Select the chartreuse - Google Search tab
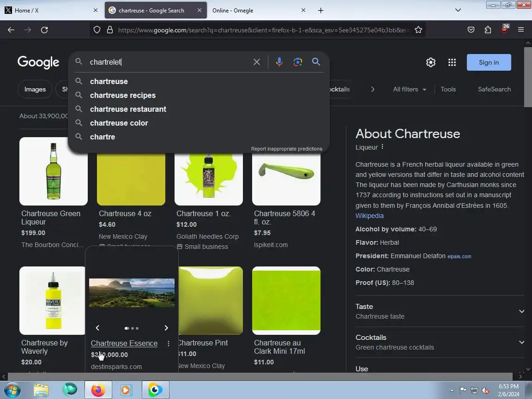The height and width of the screenshot is (399, 532). 156,11
